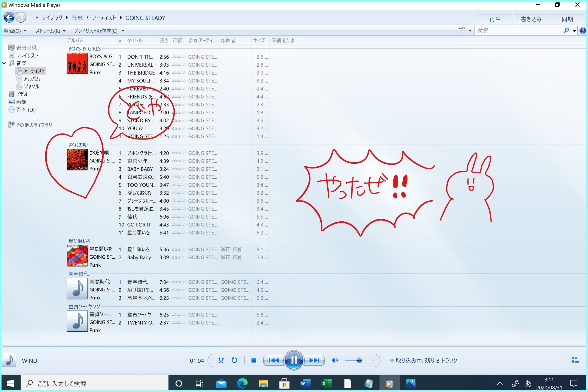Viewport: 588px width, 392px height.
Task: Open the ストリーム(R) menu
Action: 51,31
